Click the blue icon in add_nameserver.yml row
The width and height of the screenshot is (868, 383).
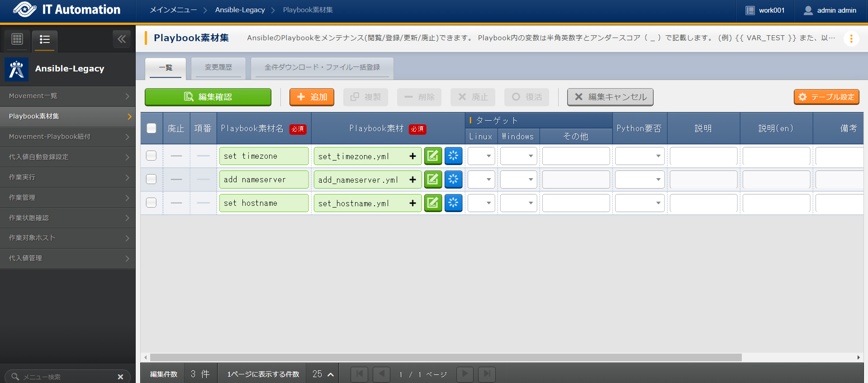coord(453,180)
